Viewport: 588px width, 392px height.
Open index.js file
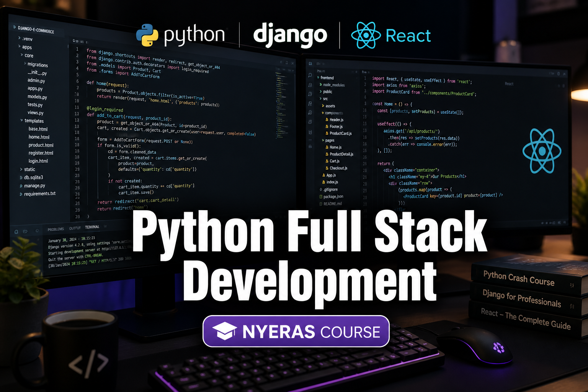click(332, 182)
